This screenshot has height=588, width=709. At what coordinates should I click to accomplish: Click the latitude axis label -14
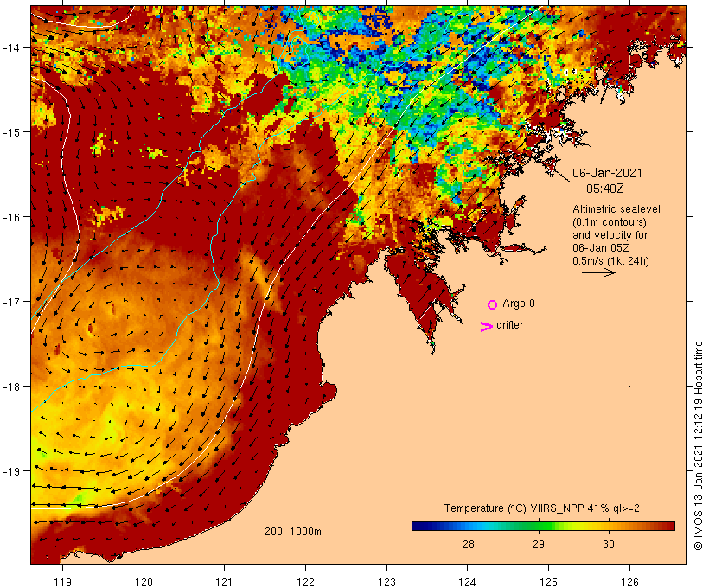tap(11, 48)
